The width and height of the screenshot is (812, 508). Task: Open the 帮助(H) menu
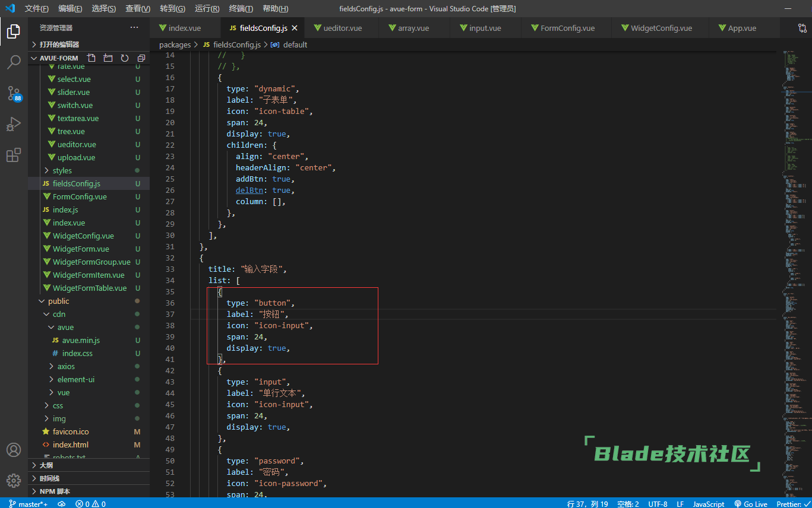[275, 9]
